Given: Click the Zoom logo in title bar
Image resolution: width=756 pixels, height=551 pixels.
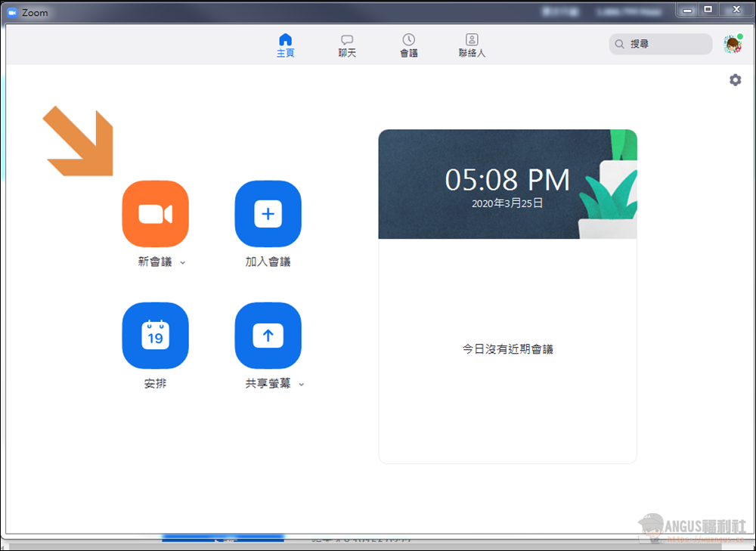Looking at the screenshot, I should click(x=12, y=13).
